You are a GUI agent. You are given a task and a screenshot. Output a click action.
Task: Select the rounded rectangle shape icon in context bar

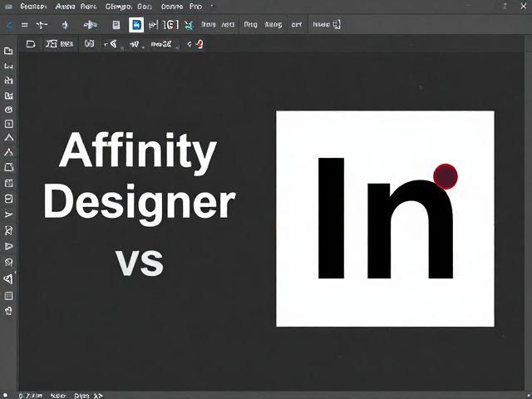31,44
